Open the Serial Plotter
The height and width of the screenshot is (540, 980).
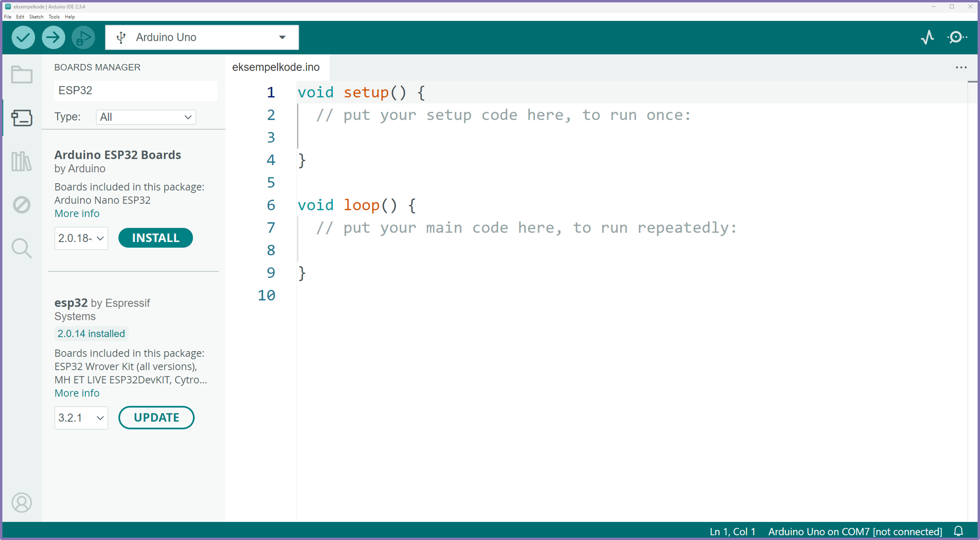[x=927, y=37]
